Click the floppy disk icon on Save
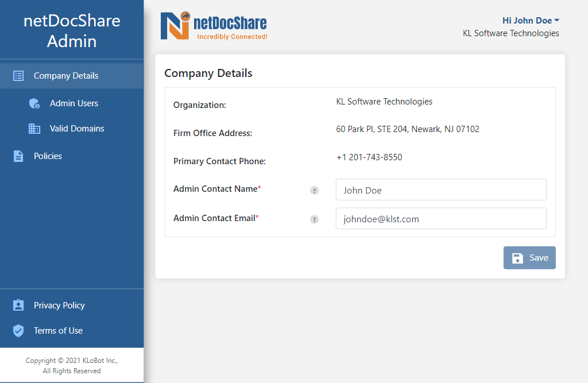This screenshot has height=383, width=588. point(517,258)
